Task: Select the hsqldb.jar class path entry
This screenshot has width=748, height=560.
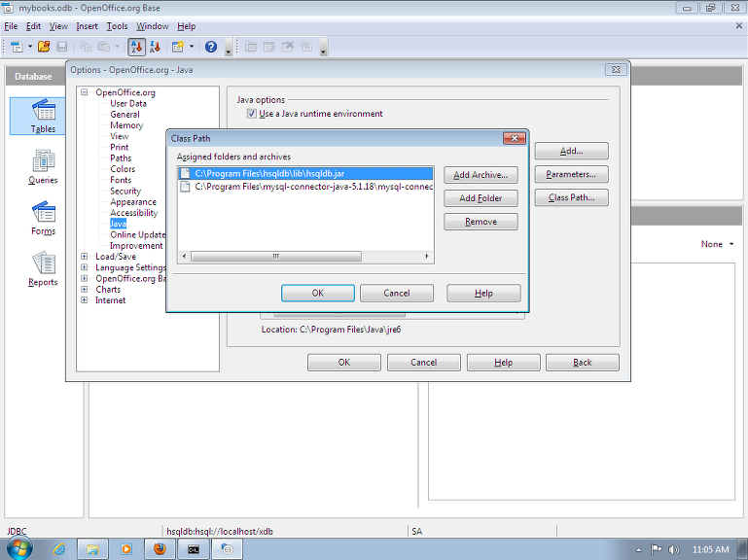Action: [305, 174]
